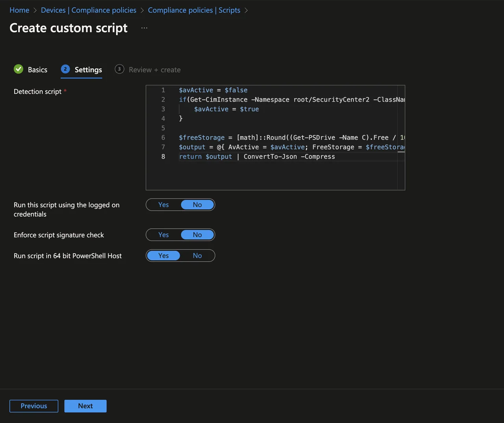The image size is (504, 423).
Task: Click 'Run this script using the logged on credentials' label
Action: click(x=67, y=209)
